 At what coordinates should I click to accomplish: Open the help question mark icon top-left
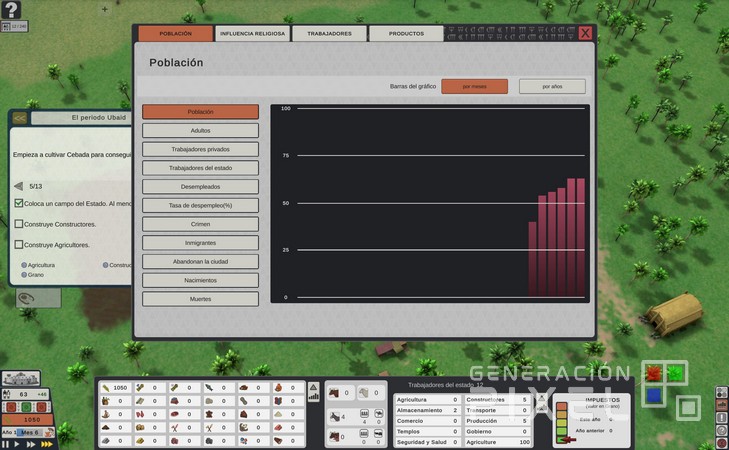click(x=11, y=9)
